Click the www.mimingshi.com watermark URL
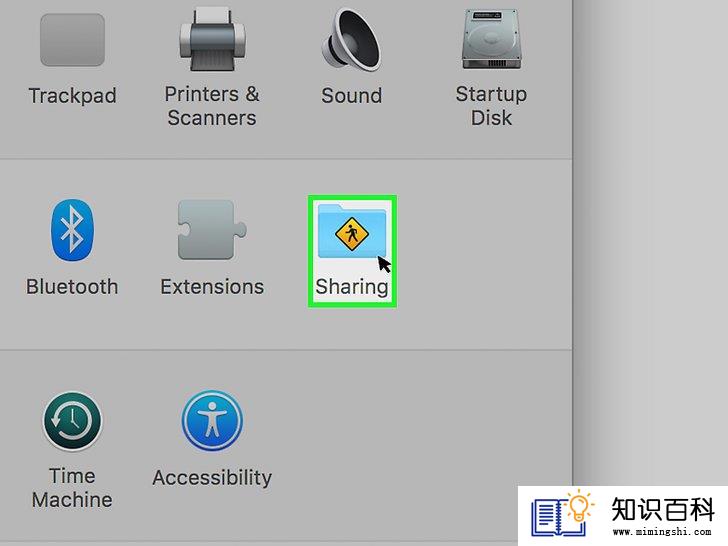 (x=662, y=531)
